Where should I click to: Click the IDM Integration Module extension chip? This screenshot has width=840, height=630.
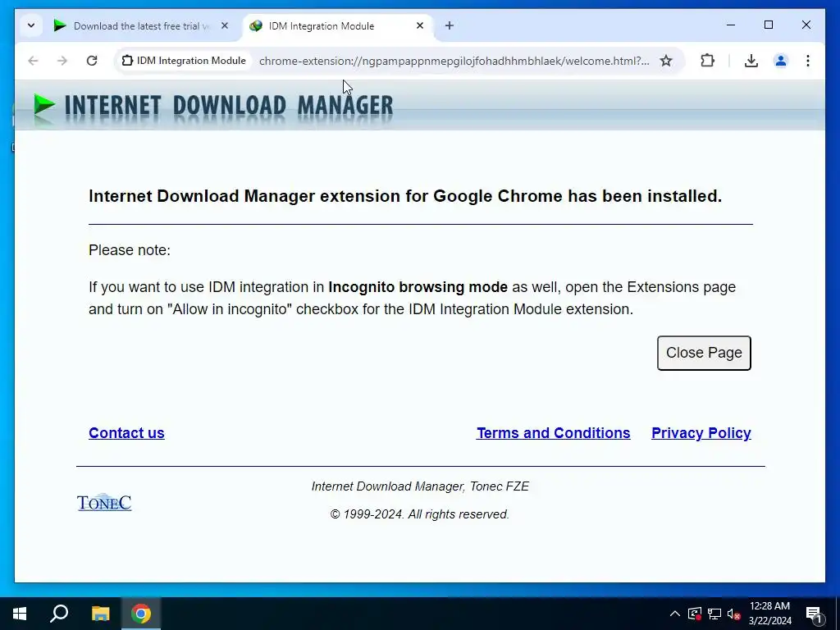pyautogui.click(x=185, y=61)
